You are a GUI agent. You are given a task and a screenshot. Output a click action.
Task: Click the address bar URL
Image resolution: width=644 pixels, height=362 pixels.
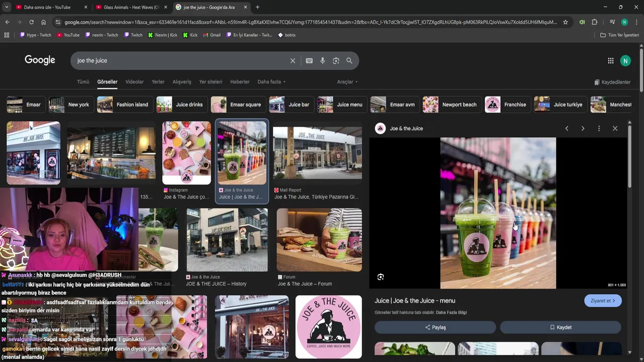click(x=310, y=22)
